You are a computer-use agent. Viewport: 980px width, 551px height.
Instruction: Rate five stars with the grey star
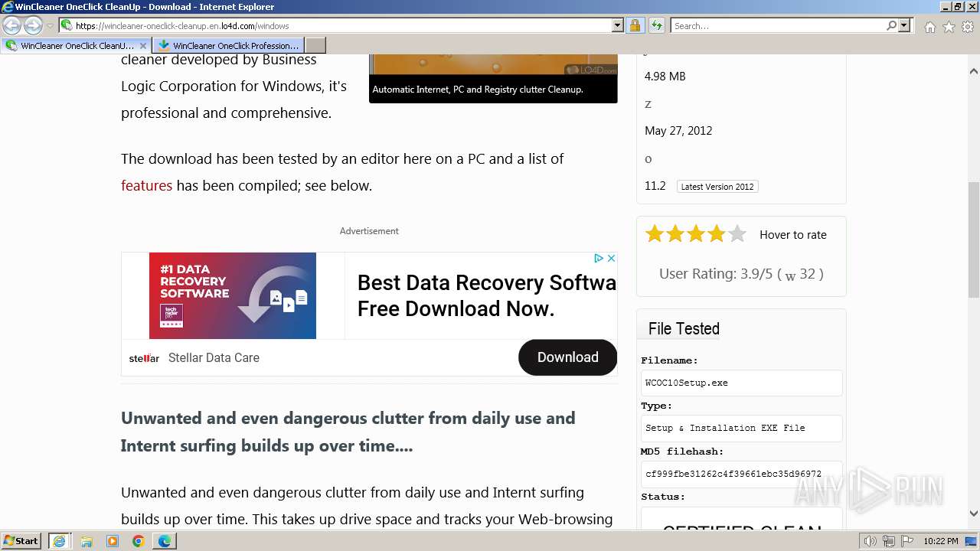tap(737, 234)
